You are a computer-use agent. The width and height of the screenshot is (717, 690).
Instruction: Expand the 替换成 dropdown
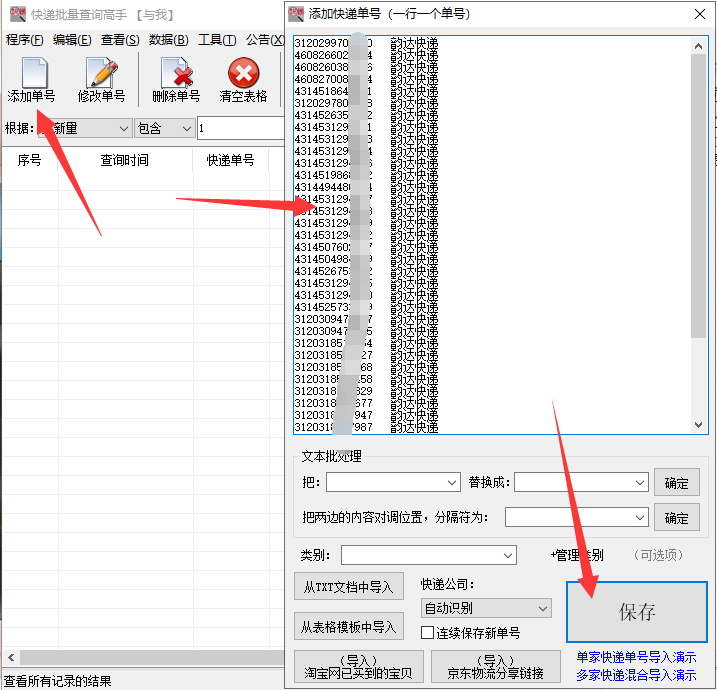[639, 482]
